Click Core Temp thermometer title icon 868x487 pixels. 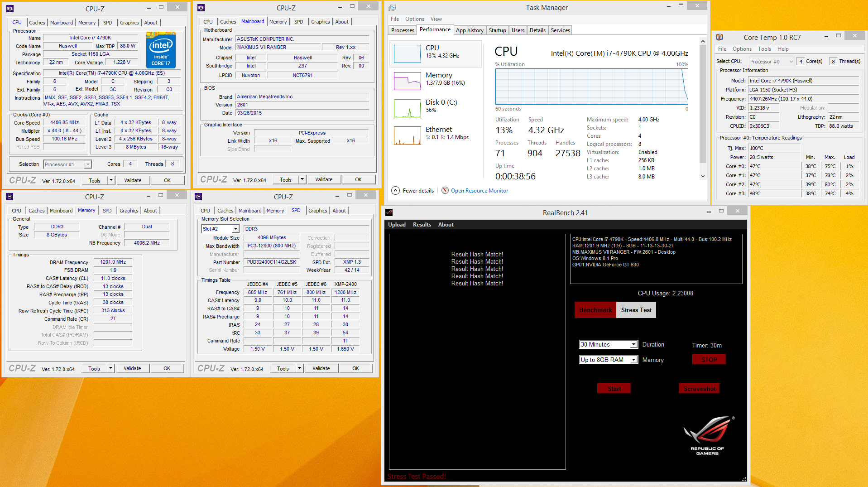[719, 37]
